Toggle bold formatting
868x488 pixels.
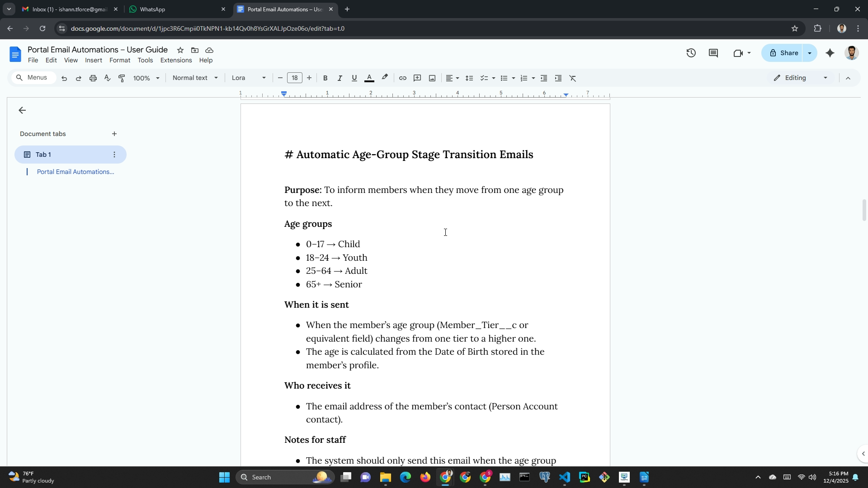pos(325,78)
